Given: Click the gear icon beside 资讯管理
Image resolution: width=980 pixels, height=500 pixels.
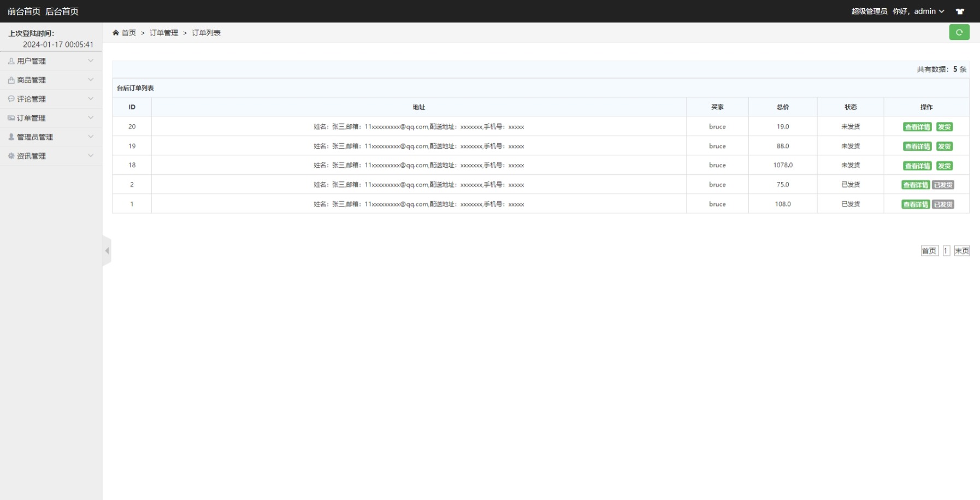Looking at the screenshot, I should [x=11, y=156].
